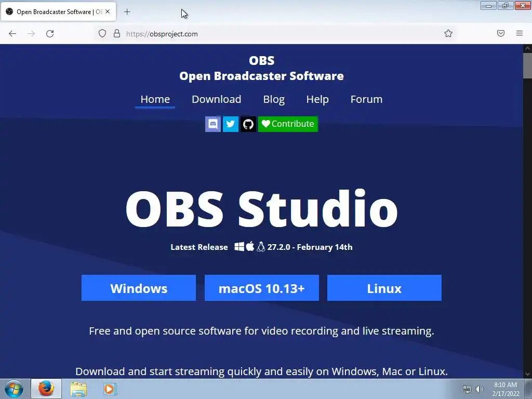Click the page scrollbar thumb
Screen dimensions: 532x399
527,65
